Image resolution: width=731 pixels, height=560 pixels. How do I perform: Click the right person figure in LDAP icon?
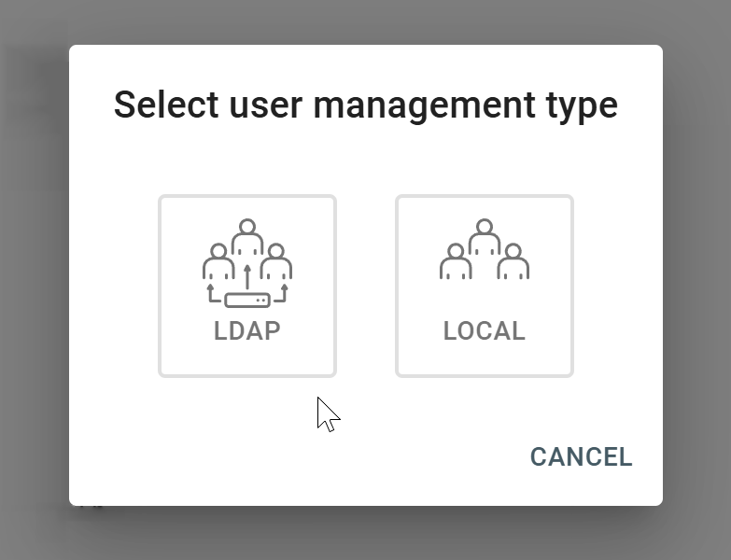[x=276, y=262]
